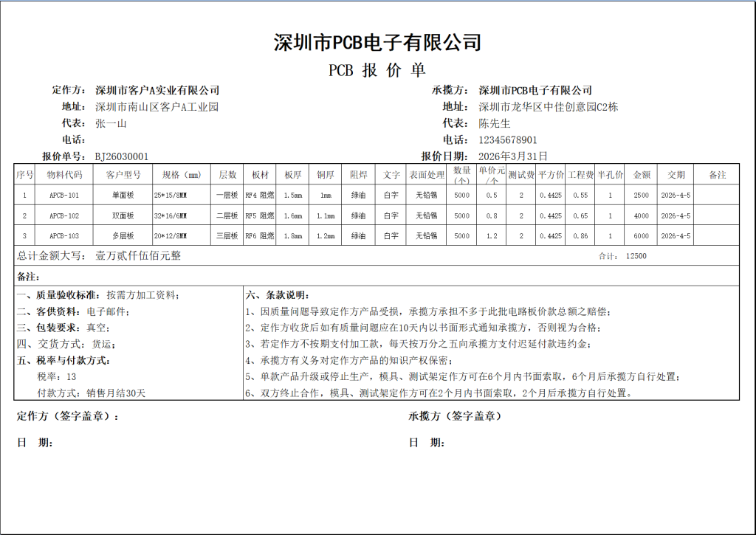The image size is (756, 535).
Task: Select the amount cell showing 6000
Action: point(641,236)
